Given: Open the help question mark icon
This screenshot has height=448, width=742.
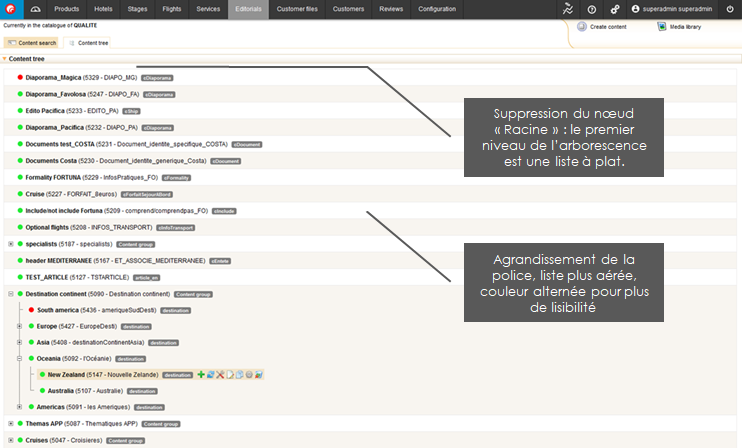Looking at the screenshot, I should [592, 9].
